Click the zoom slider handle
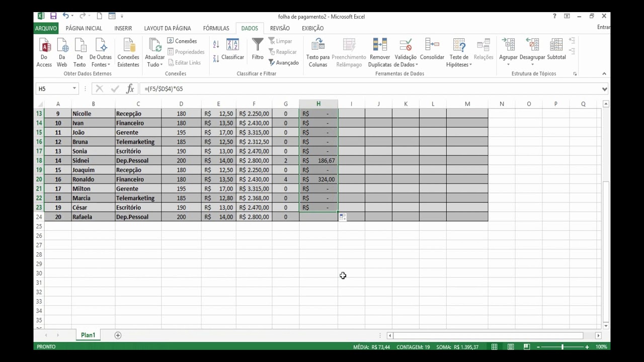 562,347
